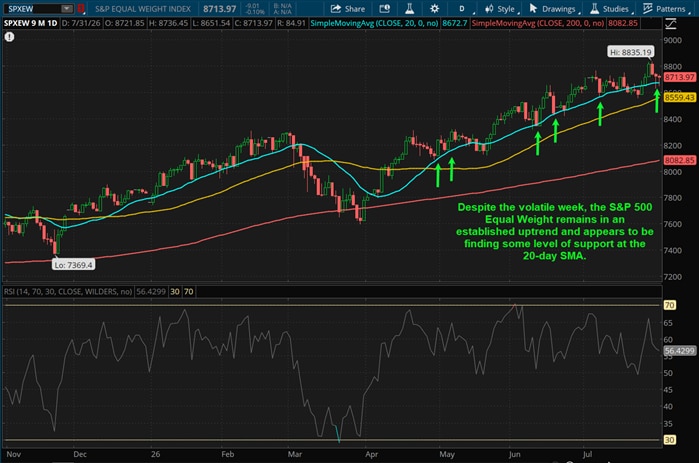Click the 'D: 7/31/26' date readout
Image resolution: width=699 pixels, height=463 pixels.
point(81,23)
